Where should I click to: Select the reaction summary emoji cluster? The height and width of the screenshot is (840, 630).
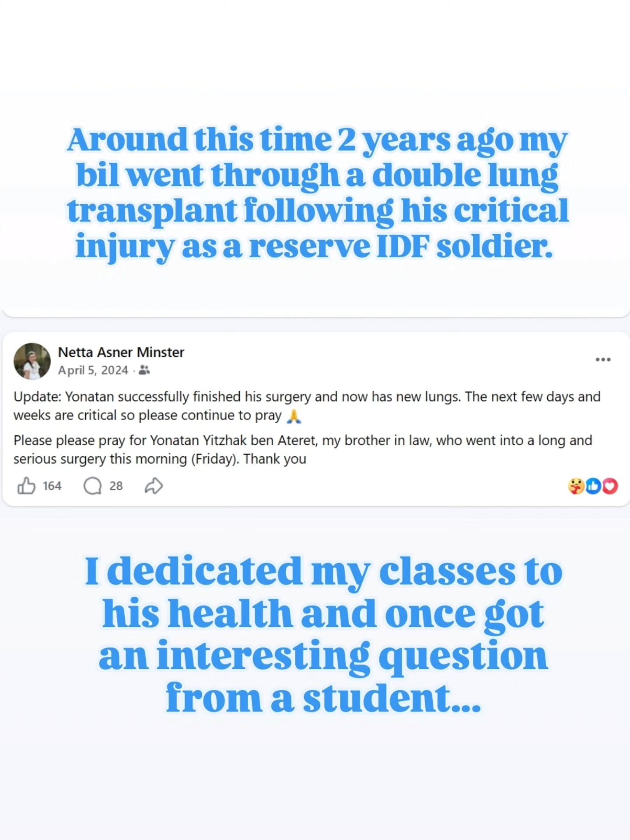tap(594, 485)
